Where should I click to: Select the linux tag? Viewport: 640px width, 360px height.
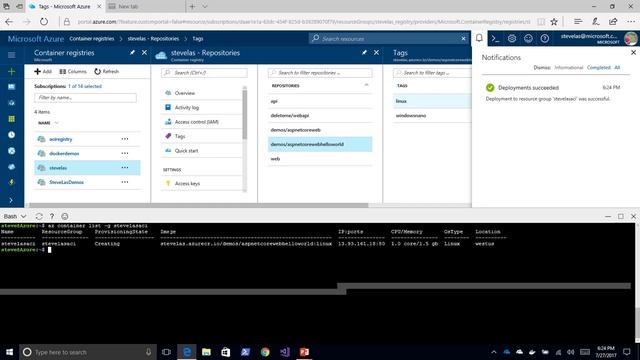pos(432,101)
